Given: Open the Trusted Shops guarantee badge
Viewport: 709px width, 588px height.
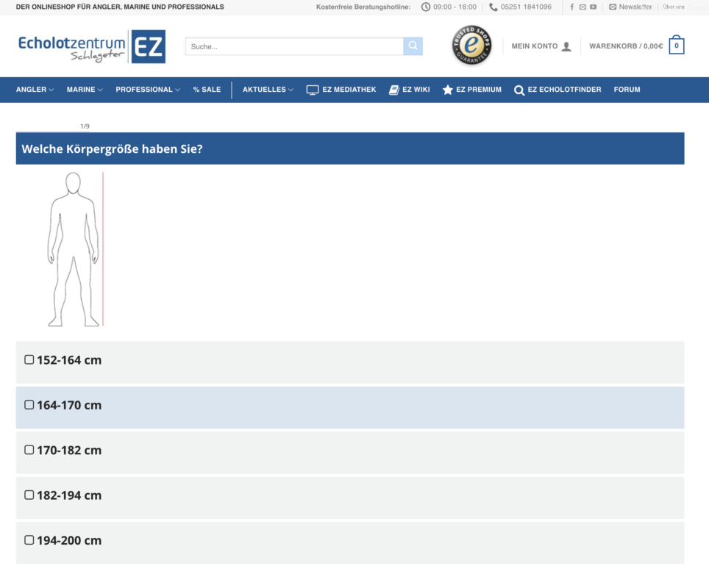Looking at the screenshot, I should coord(471,45).
